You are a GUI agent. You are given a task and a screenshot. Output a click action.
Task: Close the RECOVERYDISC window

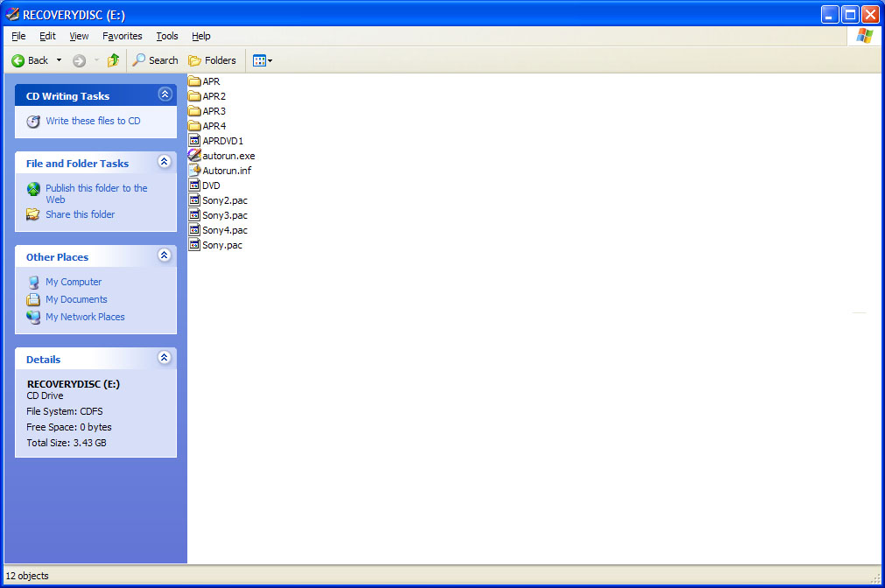coord(871,14)
